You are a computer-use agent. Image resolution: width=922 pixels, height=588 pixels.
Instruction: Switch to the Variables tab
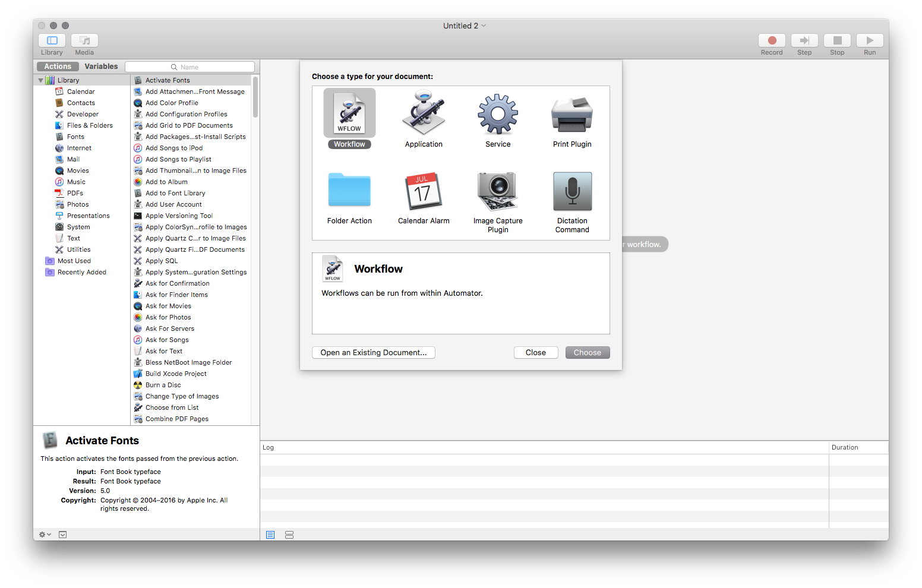click(101, 66)
